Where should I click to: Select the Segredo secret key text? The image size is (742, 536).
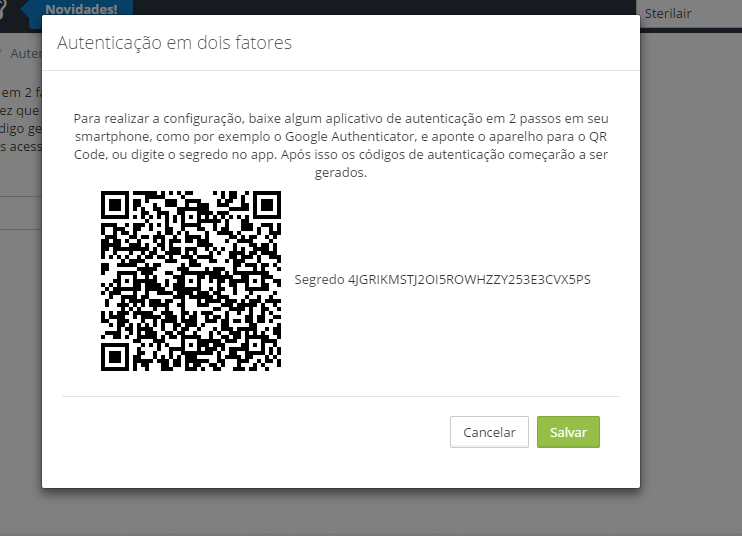(442, 280)
